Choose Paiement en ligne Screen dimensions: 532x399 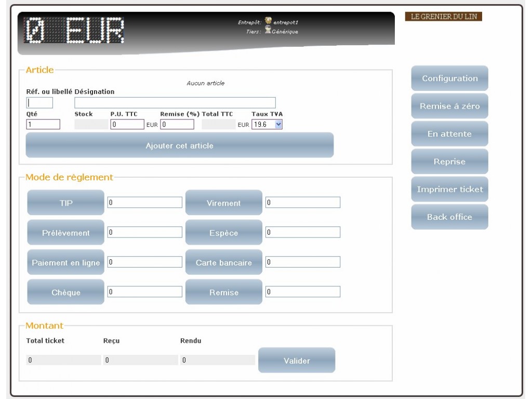(65, 262)
